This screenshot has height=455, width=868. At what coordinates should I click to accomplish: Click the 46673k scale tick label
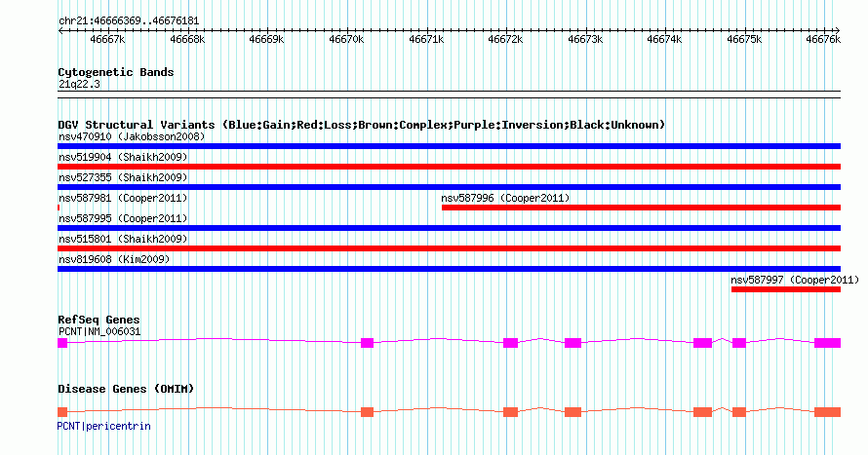coord(585,40)
